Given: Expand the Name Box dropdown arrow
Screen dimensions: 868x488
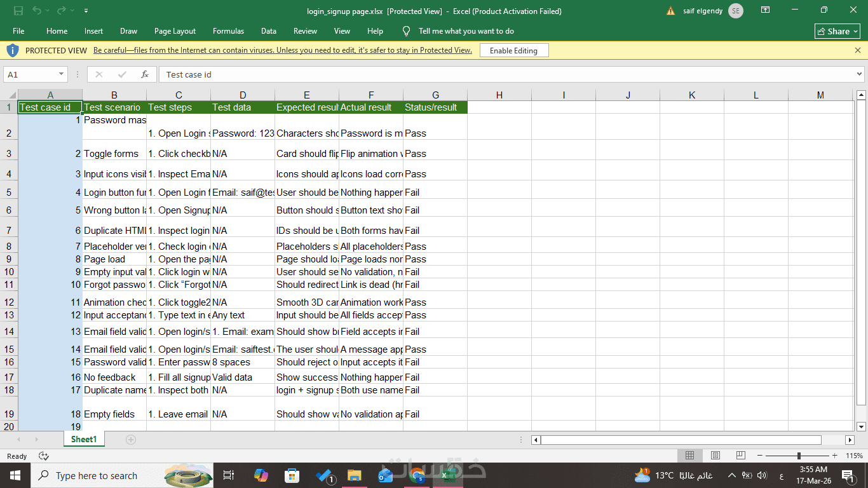Looking at the screenshot, I should pyautogui.click(x=61, y=74).
